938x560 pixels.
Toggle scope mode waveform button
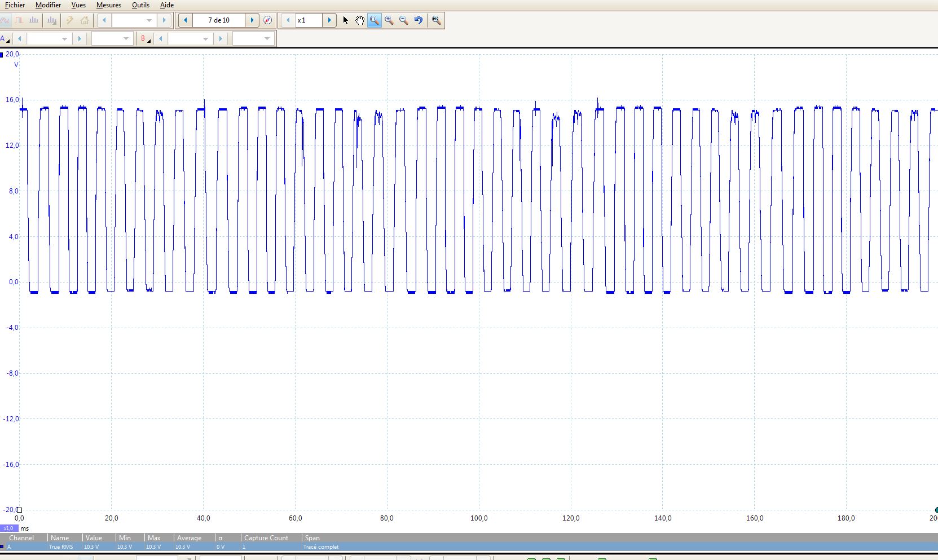[5, 20]
